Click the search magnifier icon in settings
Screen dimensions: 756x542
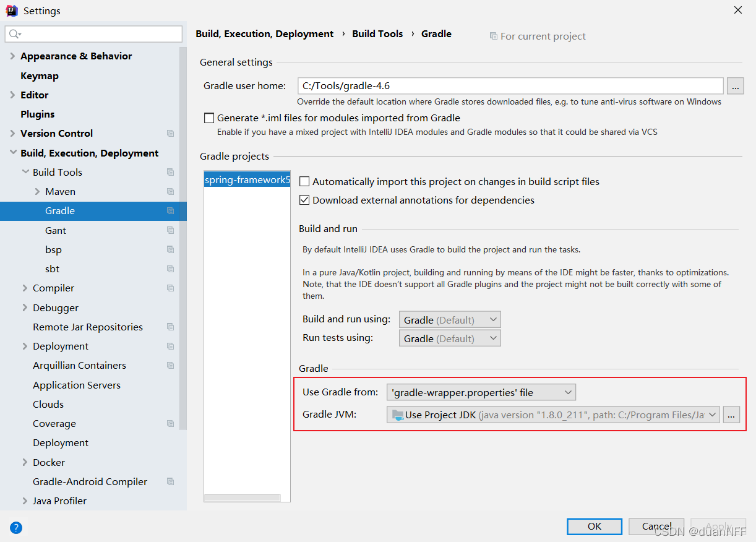point(15,34)
